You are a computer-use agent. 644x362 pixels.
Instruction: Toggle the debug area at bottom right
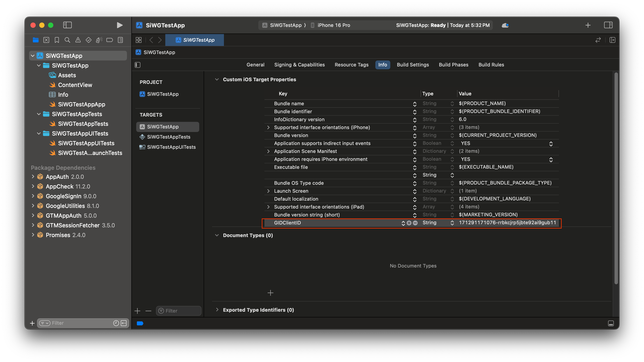611,323
